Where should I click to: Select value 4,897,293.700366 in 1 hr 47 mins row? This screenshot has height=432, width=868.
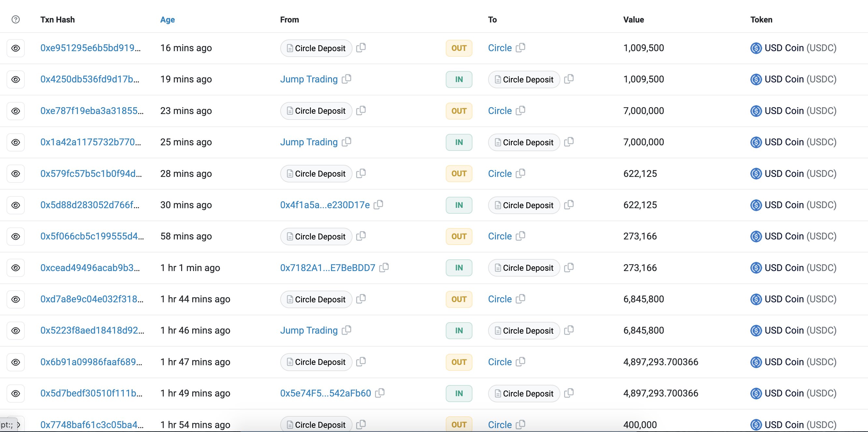click(660, 362)
